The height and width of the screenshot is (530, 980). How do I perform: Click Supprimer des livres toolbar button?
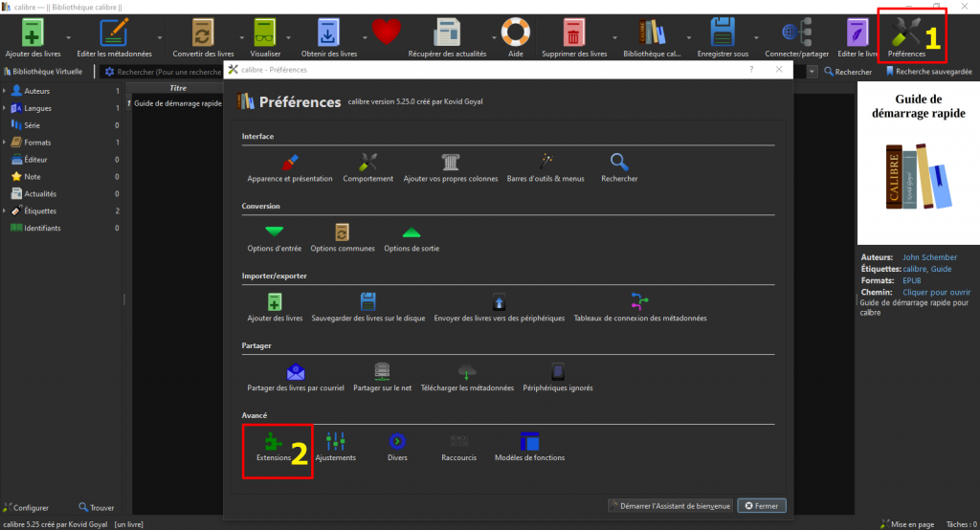574,38
